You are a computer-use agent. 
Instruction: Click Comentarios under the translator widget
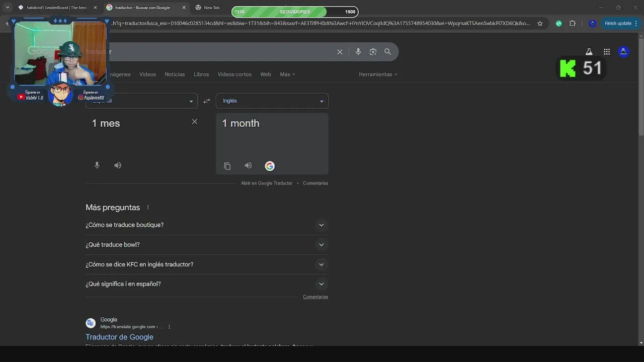315,183
